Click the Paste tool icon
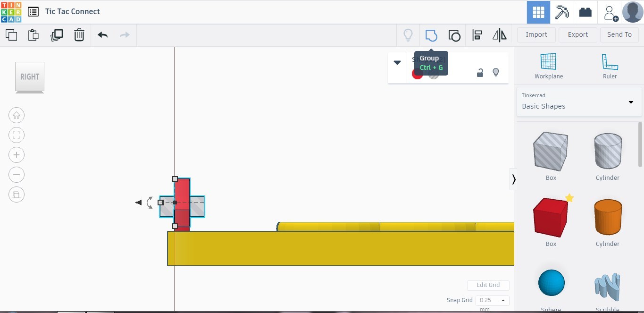The width and height of the screenshot is (644, 313). click(33, 35)
